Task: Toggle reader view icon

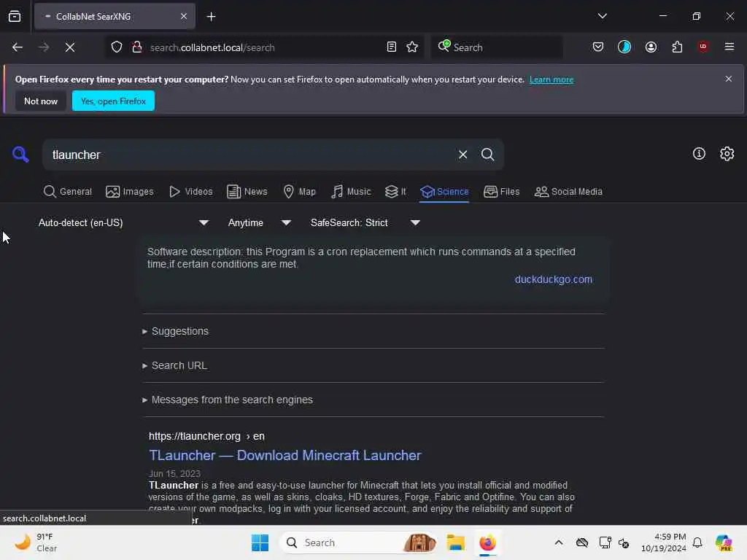Action: pos(391,47)
